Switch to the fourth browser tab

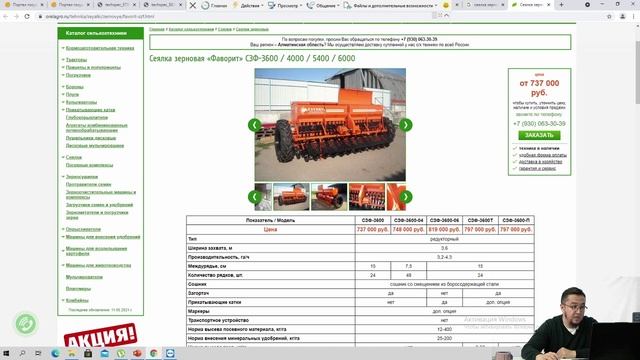pyautogui.click(x=162, y=5)
